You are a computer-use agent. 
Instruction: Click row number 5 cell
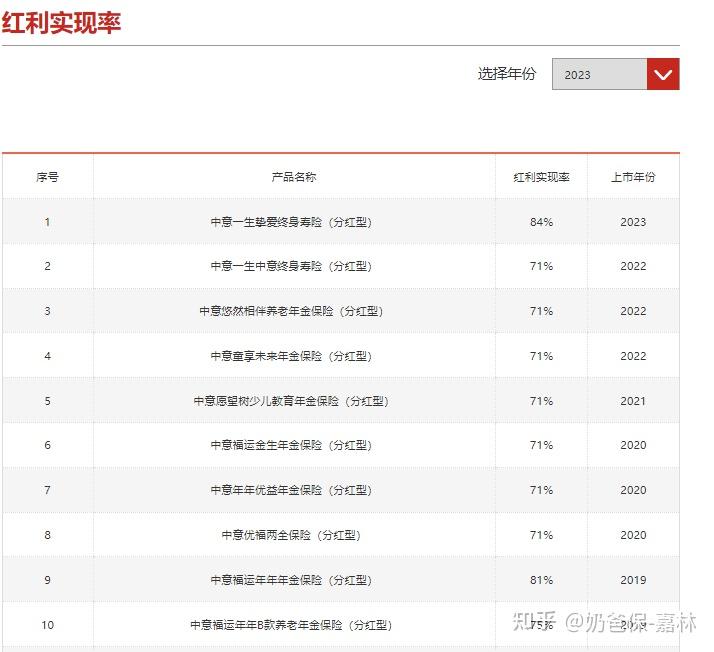coord(47,401)
